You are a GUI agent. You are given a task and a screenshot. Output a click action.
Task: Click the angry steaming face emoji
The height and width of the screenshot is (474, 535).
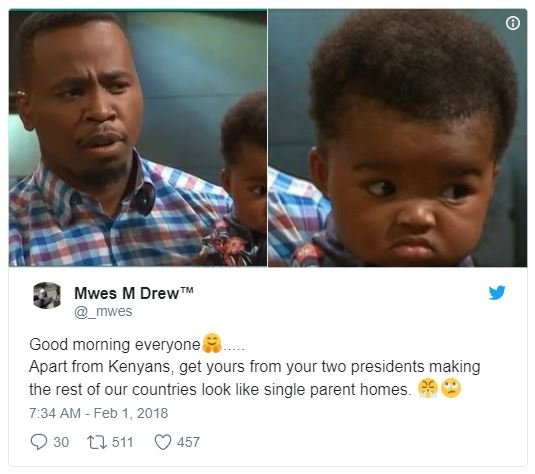(428, 388)
